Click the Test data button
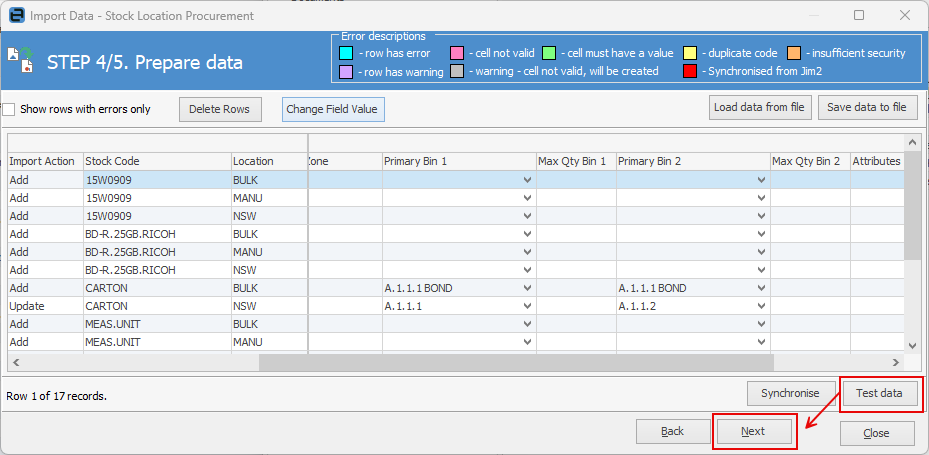The image size is (929, 455). [x=879, y=393]
